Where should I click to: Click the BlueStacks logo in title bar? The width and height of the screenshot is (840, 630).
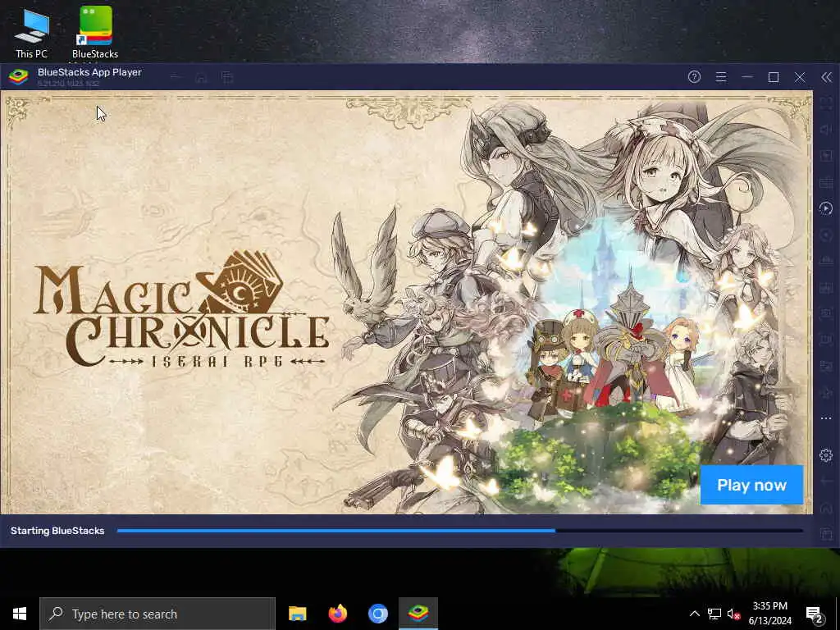18,77
